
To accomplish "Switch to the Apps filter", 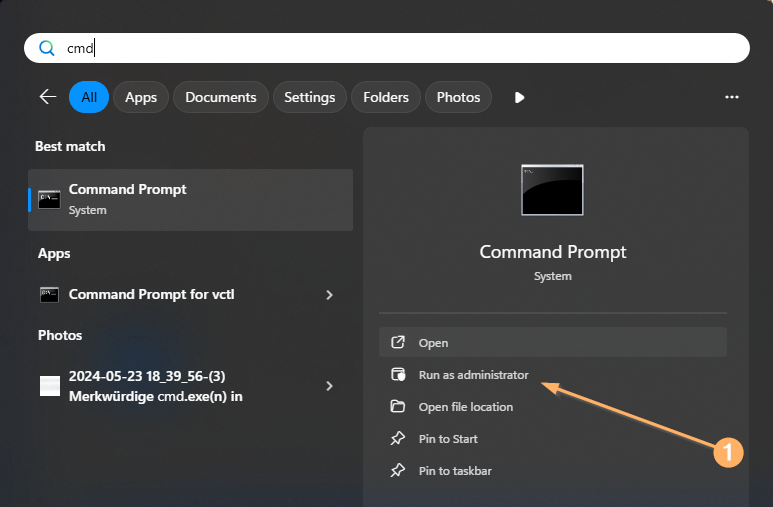I will click(141, 97).
